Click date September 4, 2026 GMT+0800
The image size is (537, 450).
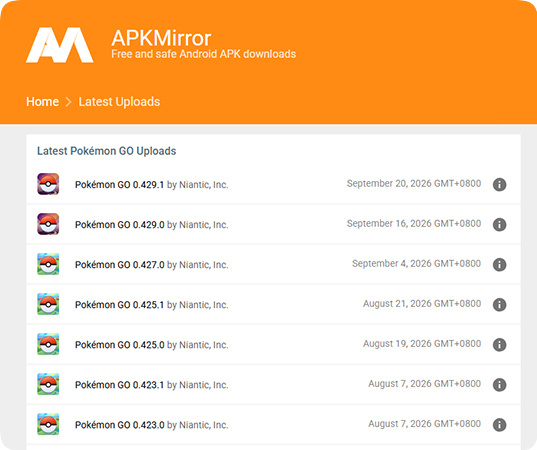pos(416,264)
